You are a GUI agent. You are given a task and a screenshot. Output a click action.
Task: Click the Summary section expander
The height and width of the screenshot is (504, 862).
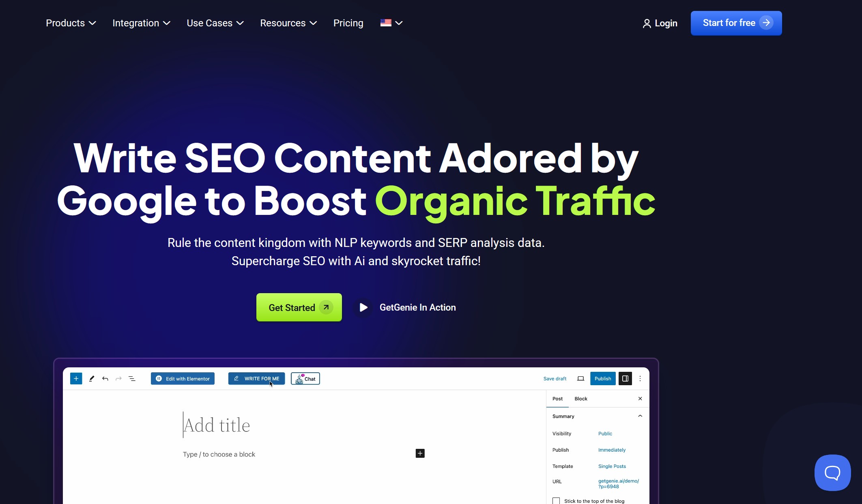pyautogui.click(x=639, y=416)
